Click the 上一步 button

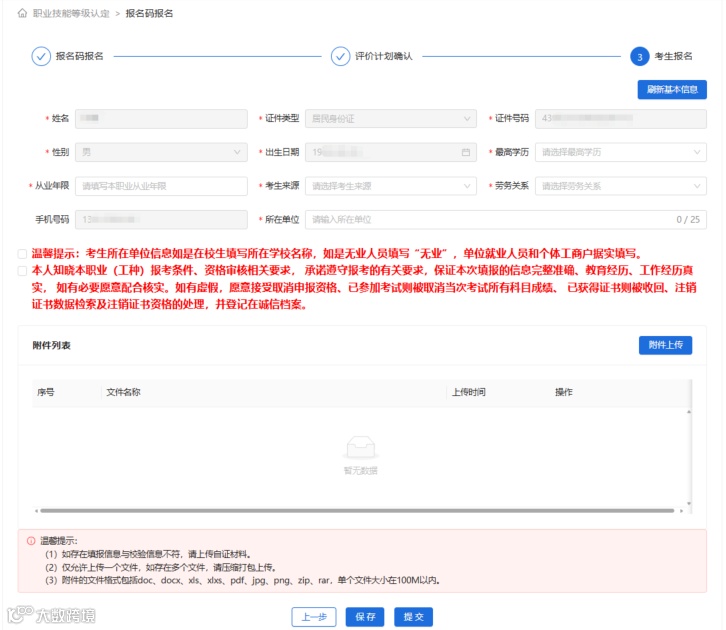[x=314, y=617]
